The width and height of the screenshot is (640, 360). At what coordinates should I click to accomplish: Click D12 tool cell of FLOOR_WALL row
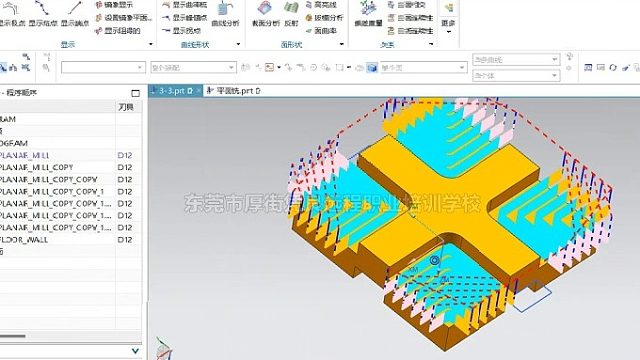125,240
